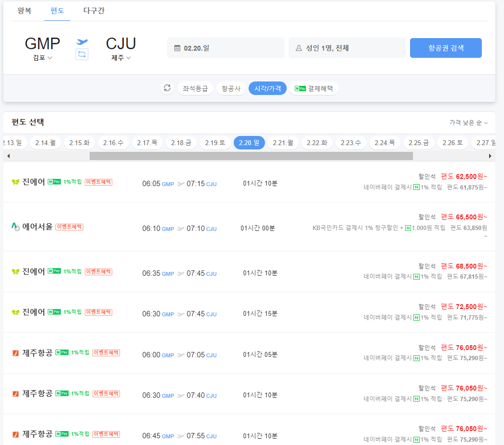Select 72,500원 Jin Air fare
This screenshot has height=445, width=504.
pyautogui.click(x=464, y=307)
